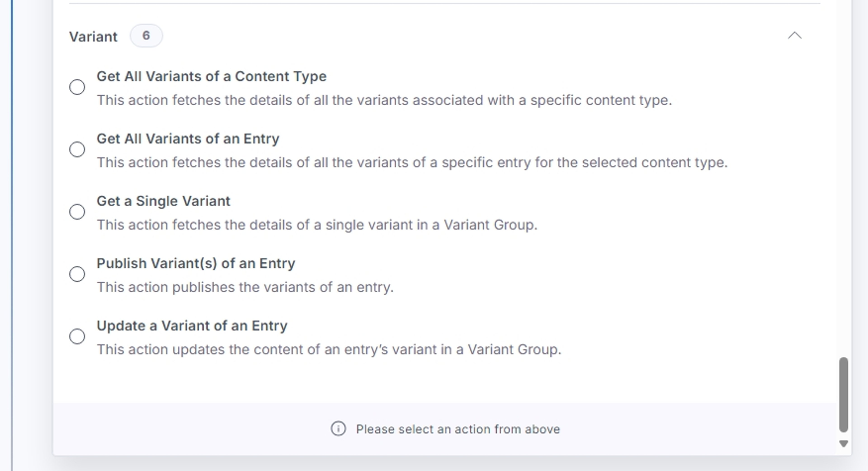Click the scrollbar down arrow
This screenshot has height=471, width=868.
(844, 444)
